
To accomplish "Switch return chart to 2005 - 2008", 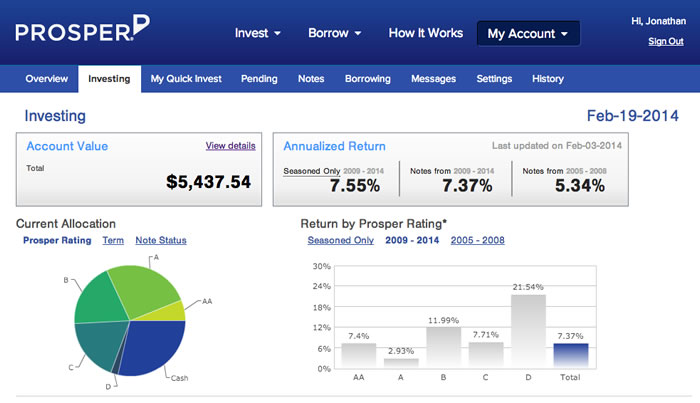I will 477,240.
